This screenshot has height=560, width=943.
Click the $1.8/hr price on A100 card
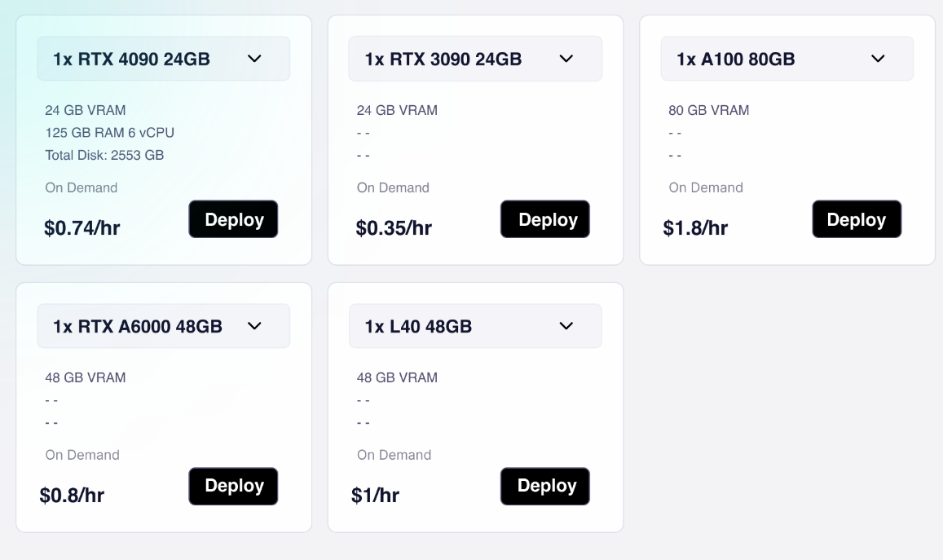coord(695,228)
